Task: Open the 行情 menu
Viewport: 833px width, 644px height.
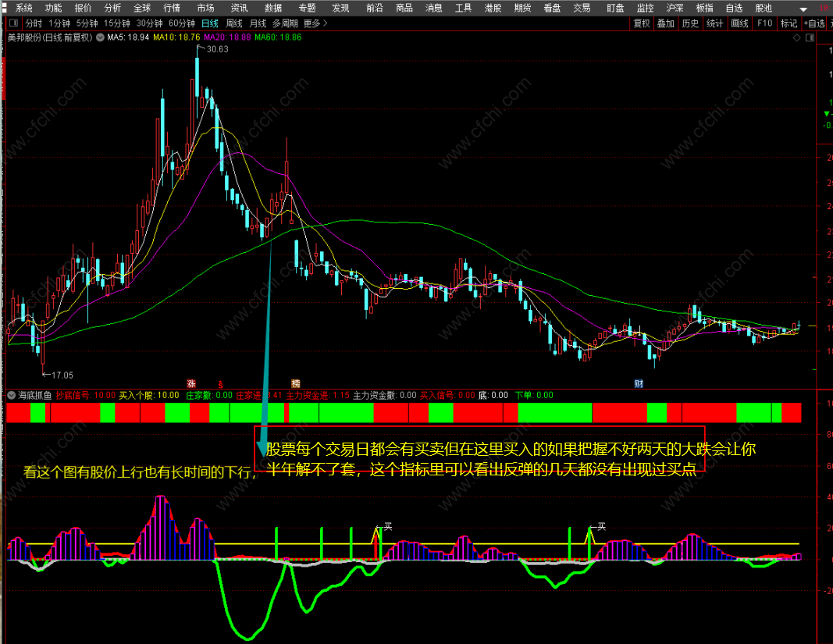Action: [x=172, y=8]
